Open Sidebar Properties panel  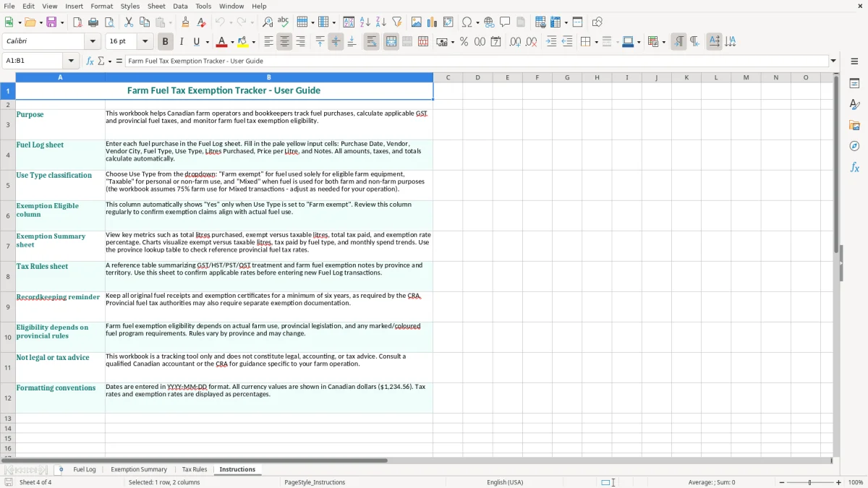(x=854, y=84)
